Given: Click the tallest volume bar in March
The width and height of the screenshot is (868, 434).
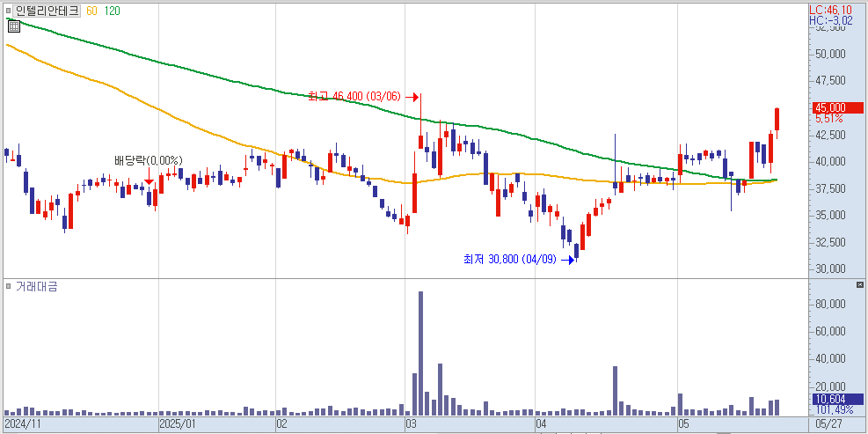Looking at the screenshot, I should 420,353.
